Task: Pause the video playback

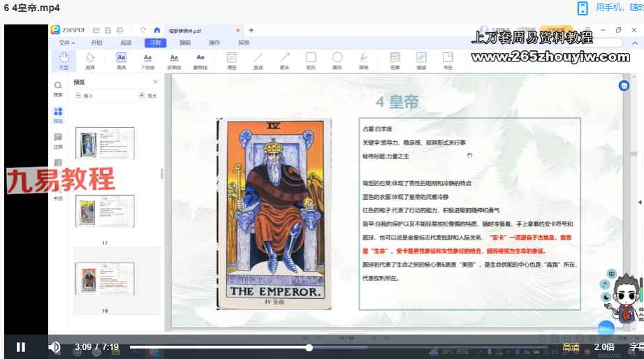Action: [x=20, y=347]
